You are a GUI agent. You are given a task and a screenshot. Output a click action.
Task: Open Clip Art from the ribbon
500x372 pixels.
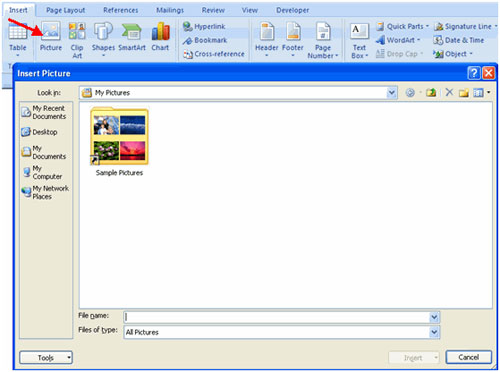[x=77, y=40]
